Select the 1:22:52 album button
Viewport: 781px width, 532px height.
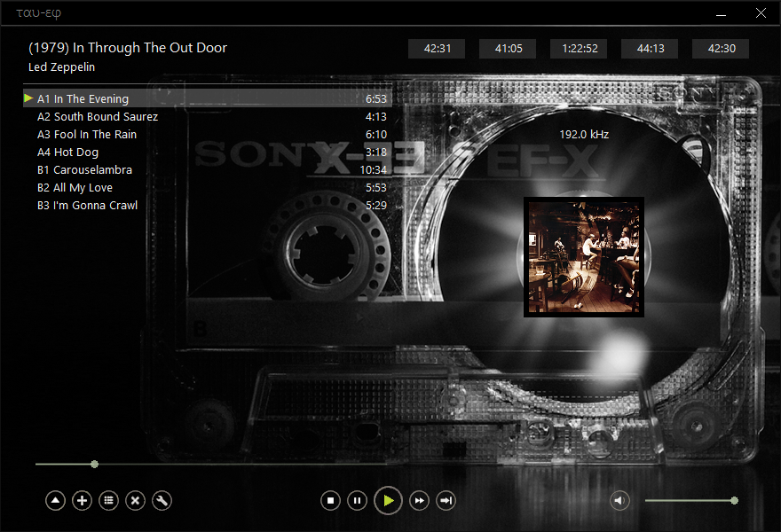click(579, 49)
